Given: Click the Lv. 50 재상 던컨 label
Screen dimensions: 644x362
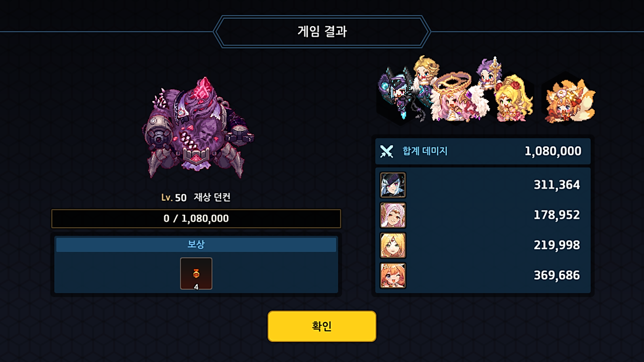Looking at the screenshot, I should (x=196, y=197).
